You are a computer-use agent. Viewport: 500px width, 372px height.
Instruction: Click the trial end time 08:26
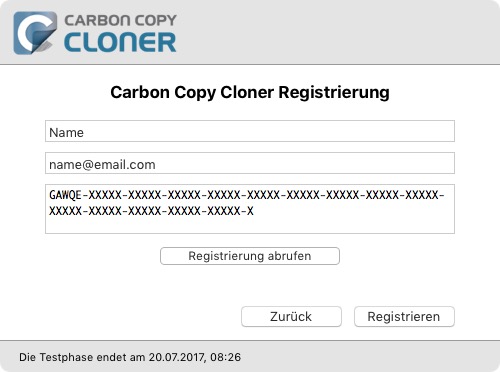[225, 357]
